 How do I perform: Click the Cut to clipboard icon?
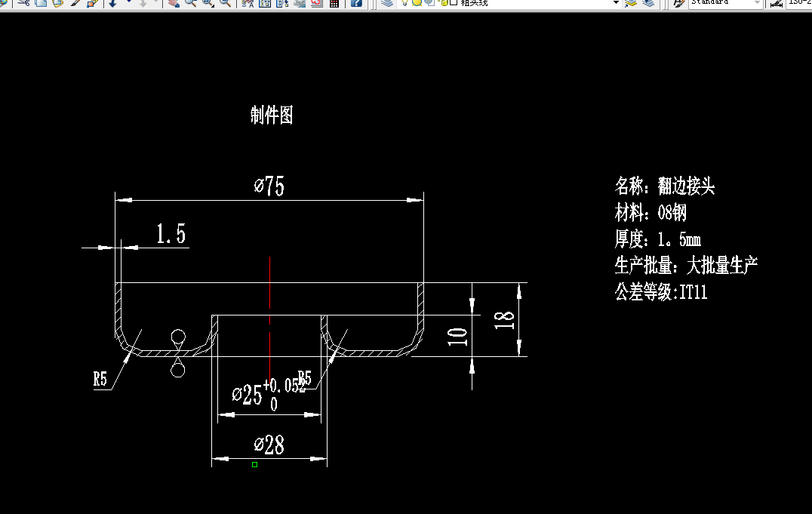click(x=22, y=4)
